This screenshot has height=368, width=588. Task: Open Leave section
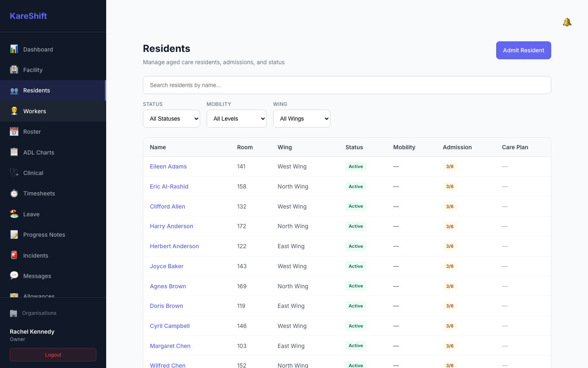(x=53, y=214)
